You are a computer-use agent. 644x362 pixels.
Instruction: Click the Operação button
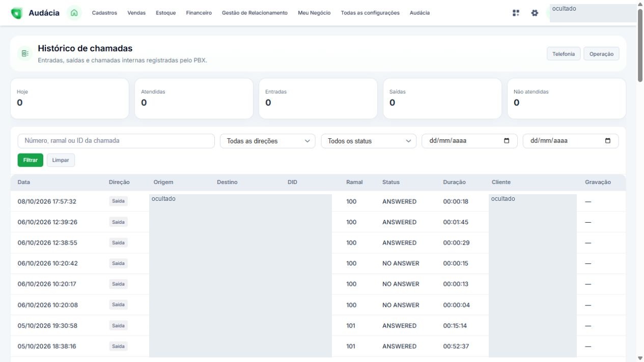point(601,54)
